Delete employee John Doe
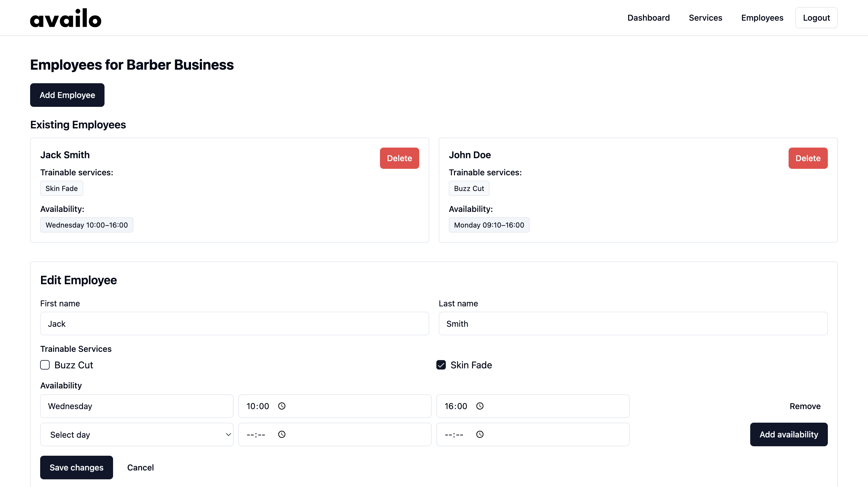 tap(808, 158)
